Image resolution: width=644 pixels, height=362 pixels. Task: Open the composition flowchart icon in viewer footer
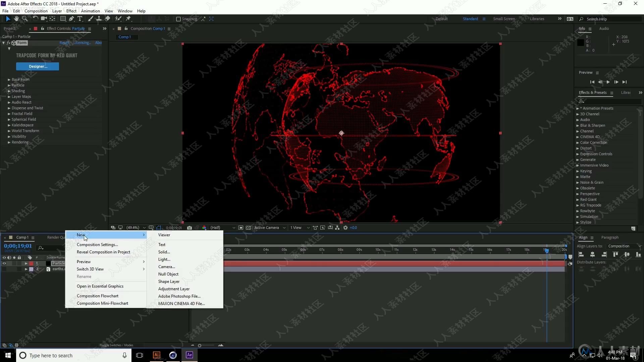(x=337, y=228)
